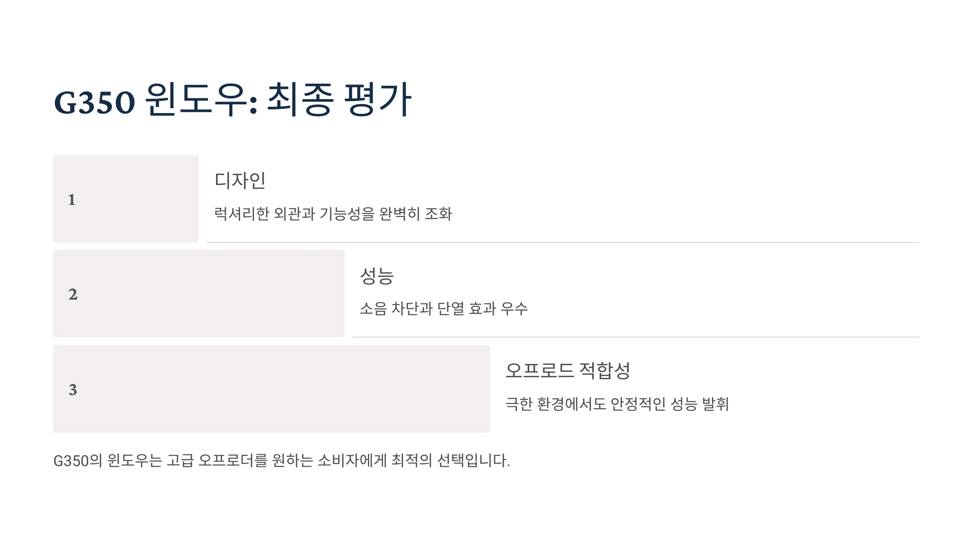Click the 성능 heading

pos(377,275)
